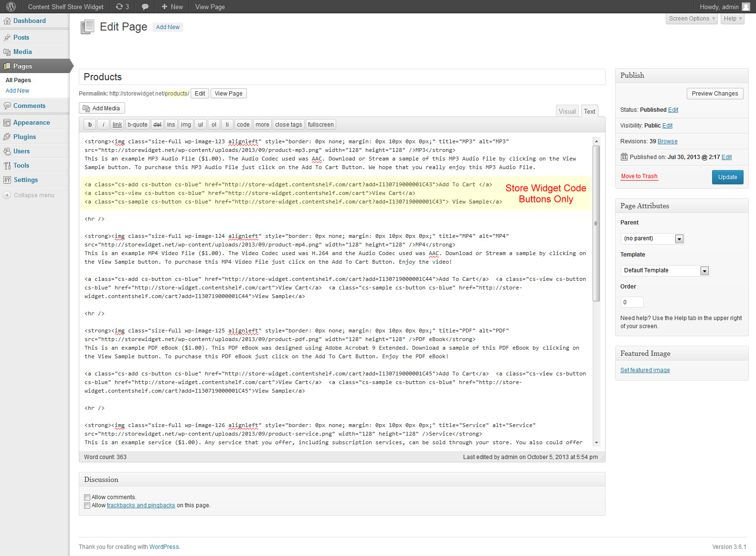Image resolution: width=756 pixels, height=556 pixels.
Task: Click the Appearance icon in sidebar
Action: [x=7, y=123]
